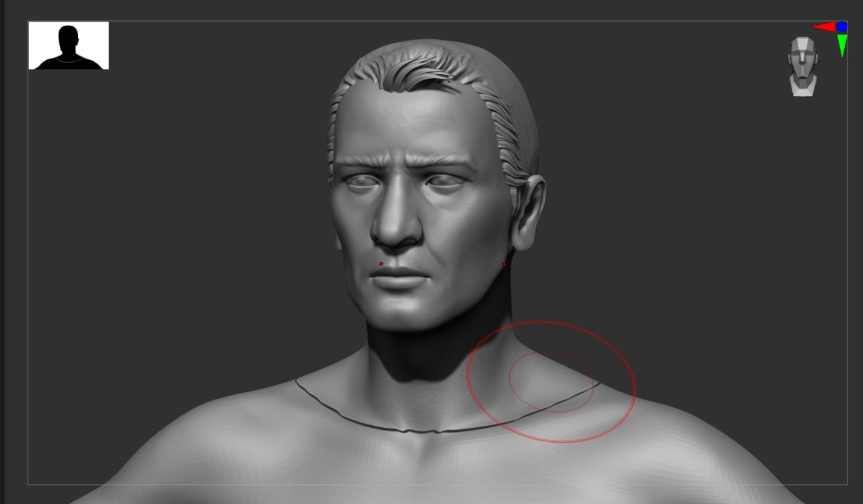Click the blue Z-axis dot
Screen dimensions: 863x504
(x=842, y=27)
